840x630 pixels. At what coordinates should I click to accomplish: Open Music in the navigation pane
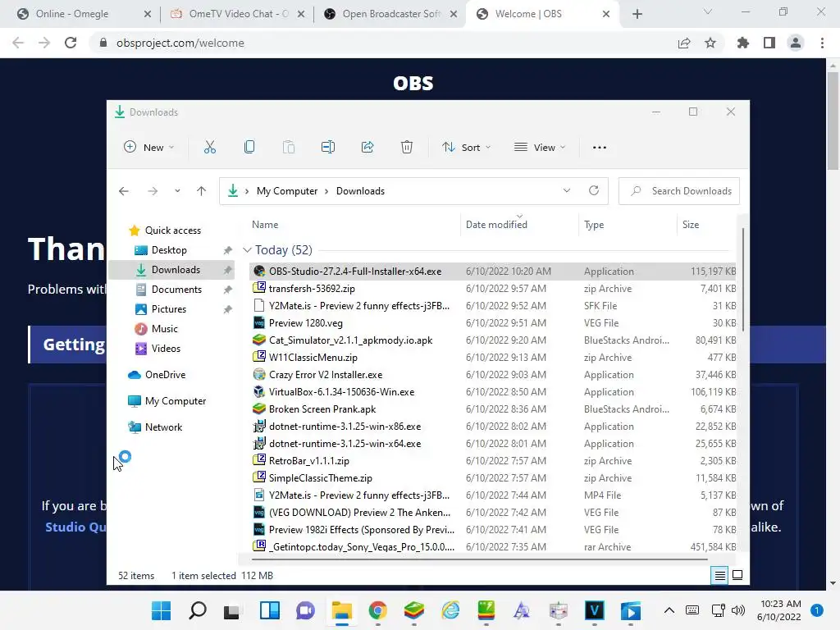tap(164, 329)
